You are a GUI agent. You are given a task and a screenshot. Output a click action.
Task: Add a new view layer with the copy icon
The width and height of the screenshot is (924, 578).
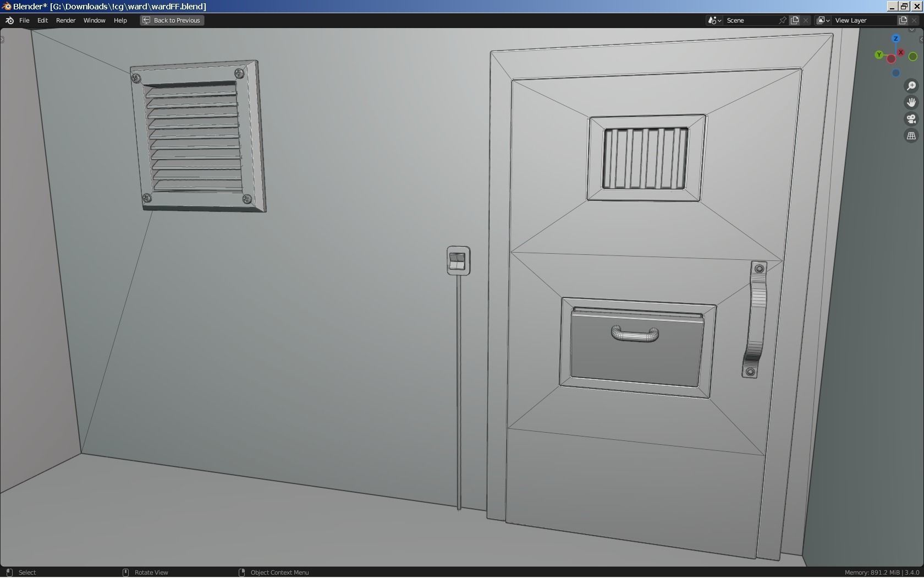pos(903,20)
